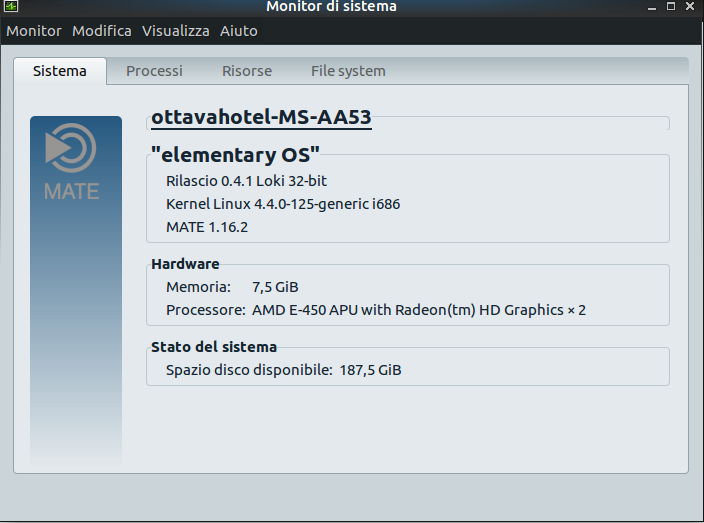Switch to the File system tab
This screenshot has height=523, width=704.
(x=348, y=71)
